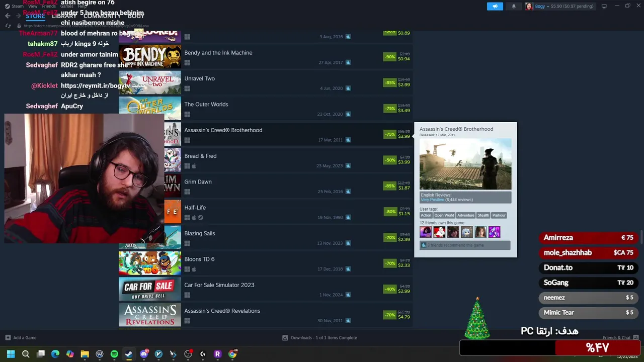Reload the store page
Viewport: 644px width, 362px height.
pyautogui.click(x=8, y=26)
